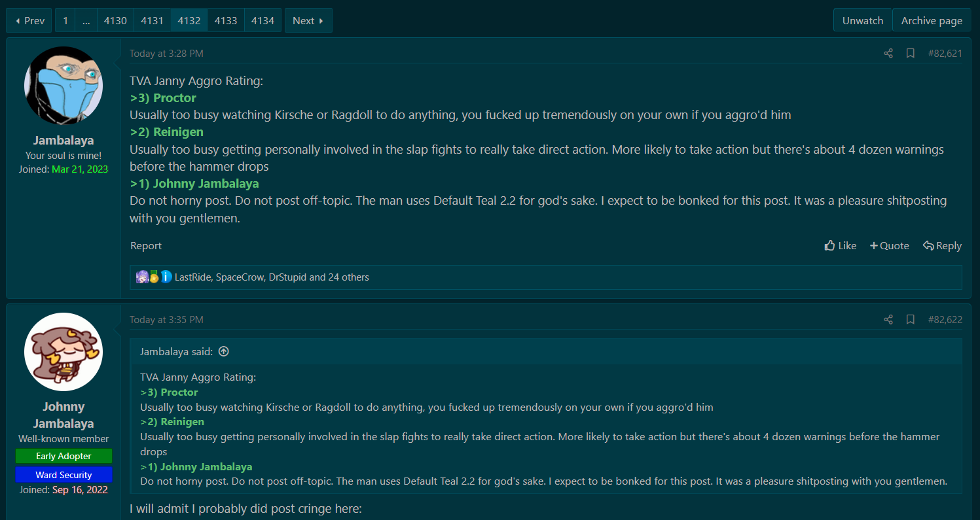980x520 pixels.
Task: Open page 4133
Action: pyautogui.click(x=226, y=20)
